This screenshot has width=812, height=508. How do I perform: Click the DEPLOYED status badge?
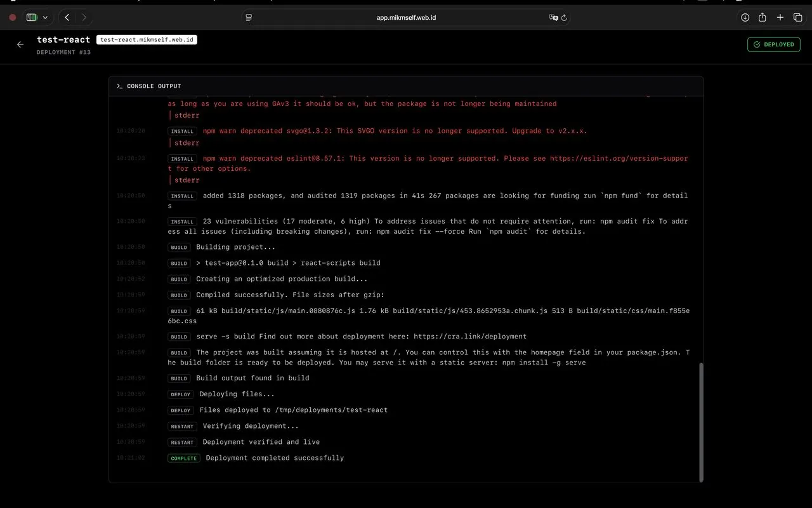click(773, 44)
